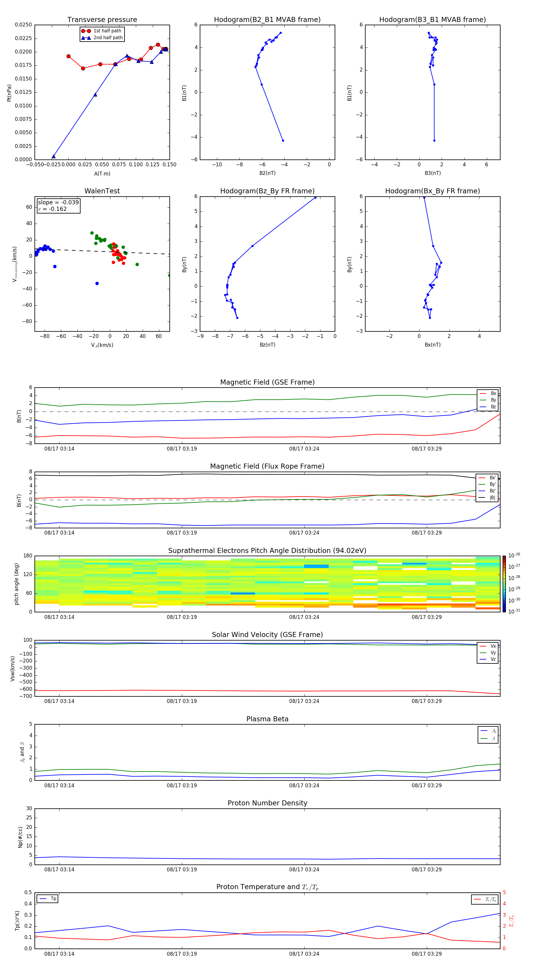
Task: Click the '1st half path' legend entry
Action: 102,31
